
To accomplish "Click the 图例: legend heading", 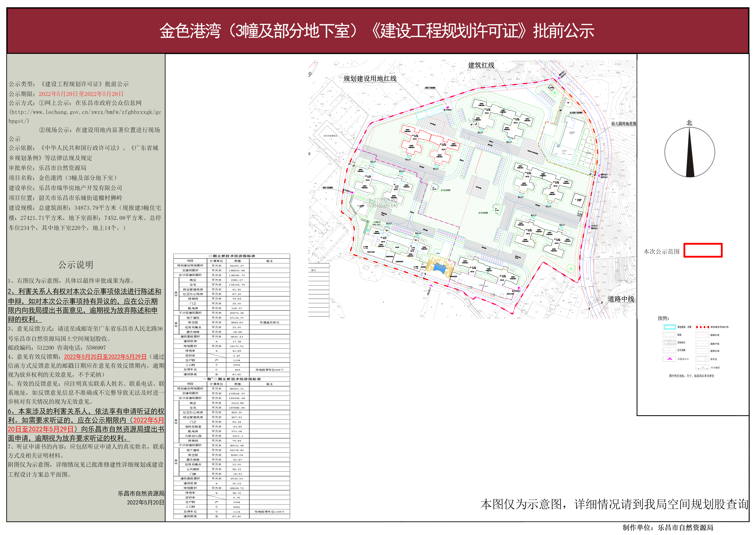I will pos(663,318).
